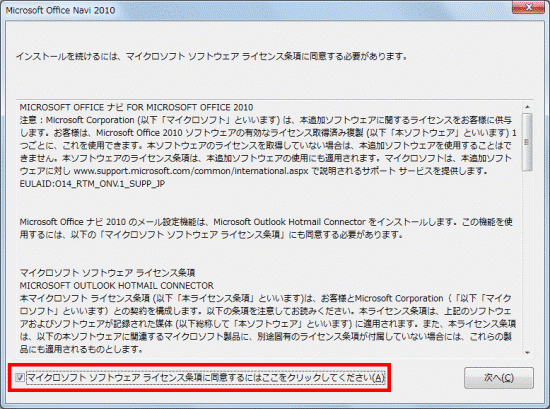Viewport: 550px width, 409px height.
Task: Click the paragraph starting 'Microsoft Office ナビ 2010 のメール設定機能は'
Action: point(266,228)
